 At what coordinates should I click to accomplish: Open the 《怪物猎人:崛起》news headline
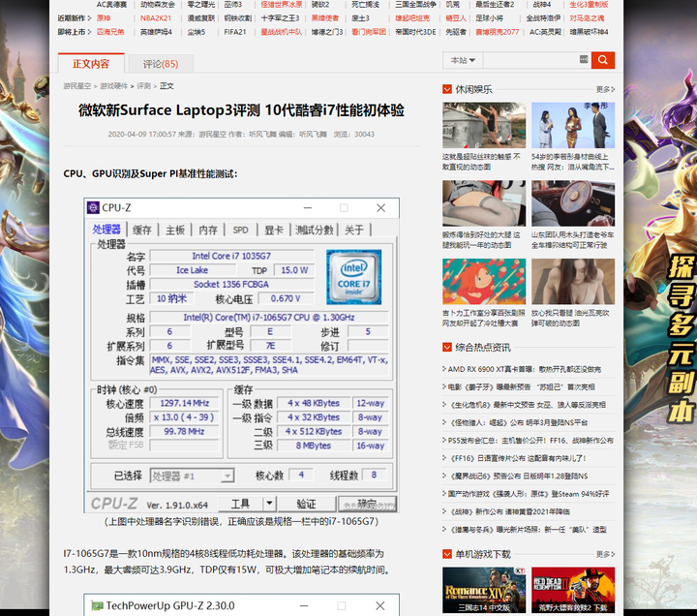[x=518, y=422]
